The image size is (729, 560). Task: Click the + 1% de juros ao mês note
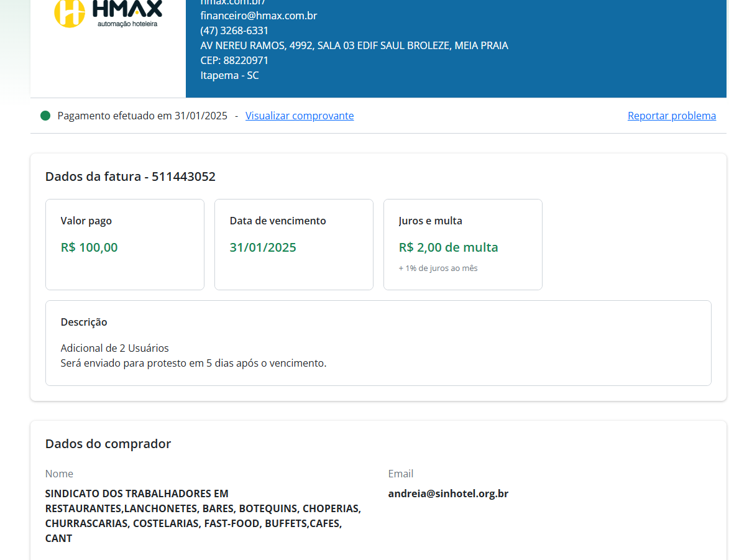pos(438,269)
